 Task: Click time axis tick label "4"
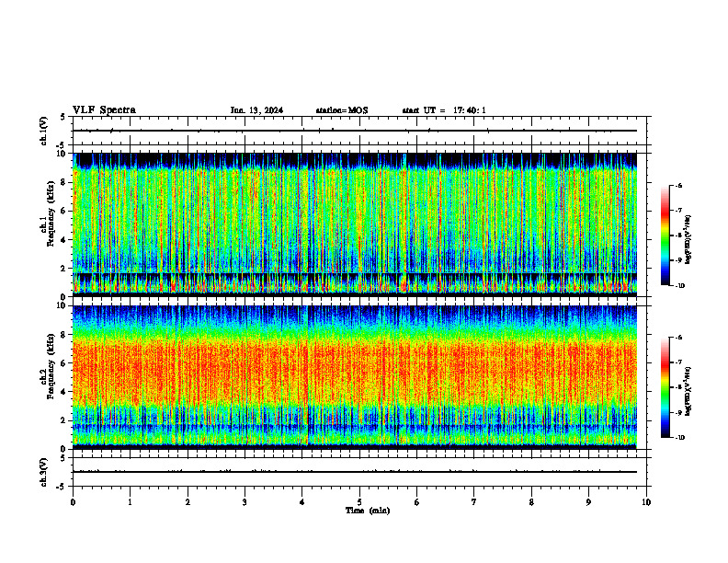pyautogui.click(x=302, y=502)
